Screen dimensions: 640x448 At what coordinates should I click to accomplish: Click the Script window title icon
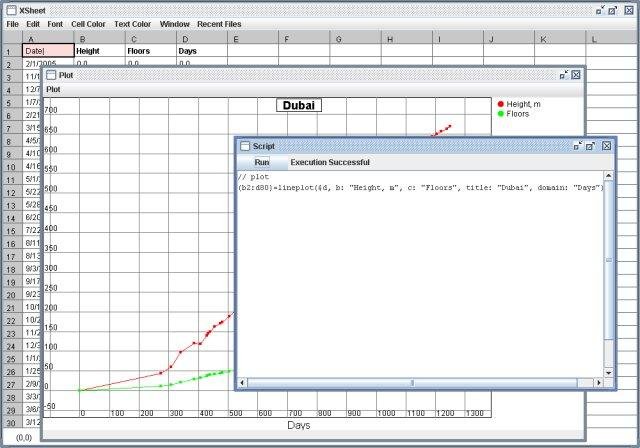point(244,146)
